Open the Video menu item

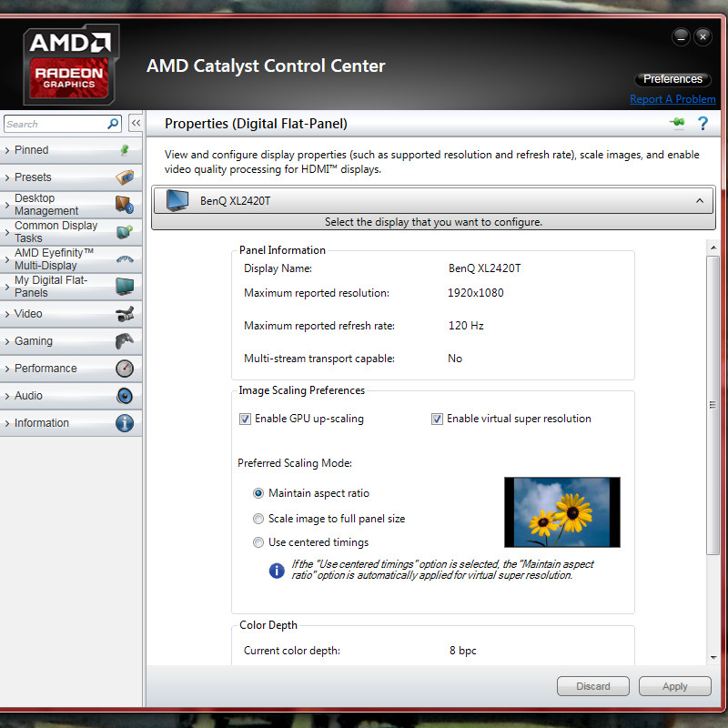click(x=71, y=314)
